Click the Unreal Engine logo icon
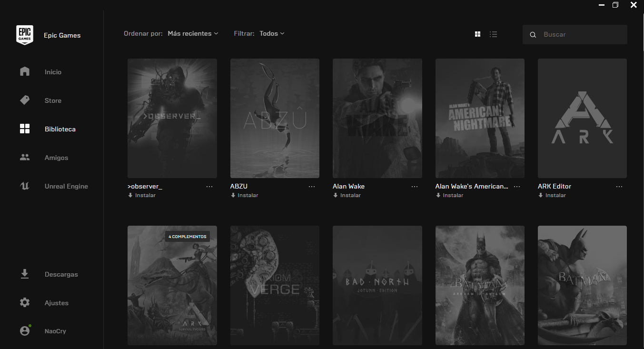 (x=25, y=186)
